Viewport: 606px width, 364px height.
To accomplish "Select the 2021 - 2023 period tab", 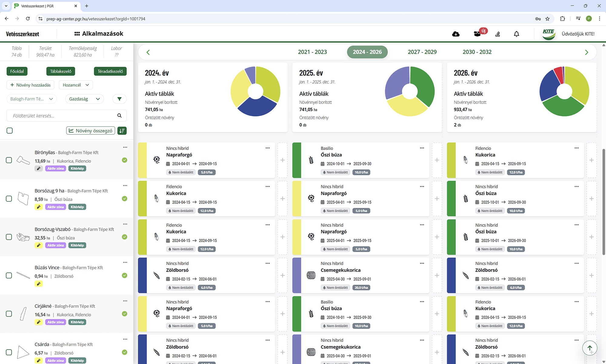I will pos(312,52).
